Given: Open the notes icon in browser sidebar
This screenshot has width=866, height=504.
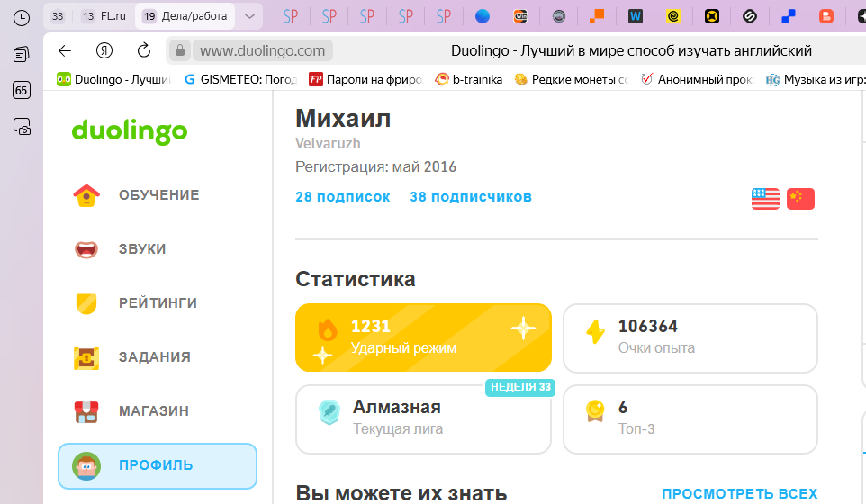Looking at the screenshot, I should 21,54.
